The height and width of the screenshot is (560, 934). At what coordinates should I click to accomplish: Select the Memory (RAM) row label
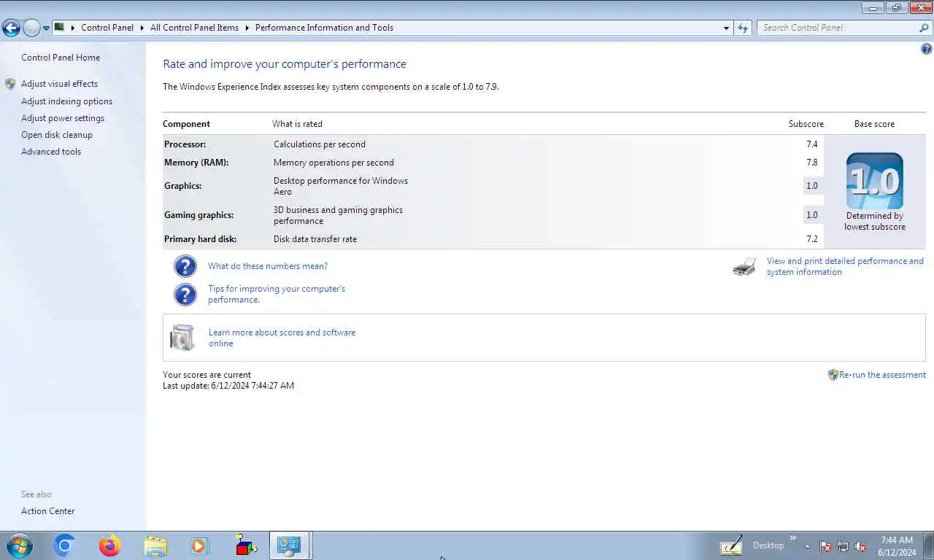pos(196,163)
